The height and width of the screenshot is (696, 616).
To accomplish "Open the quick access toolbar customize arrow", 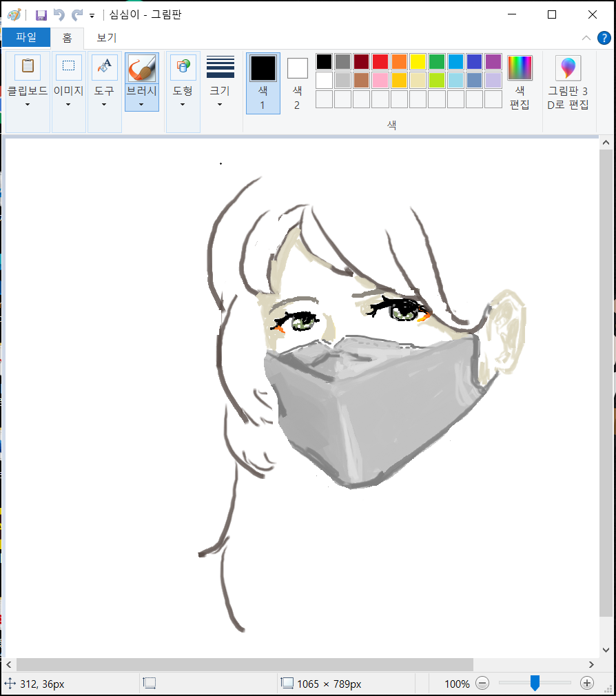I will pyautogui.click(x=92, y=16).
